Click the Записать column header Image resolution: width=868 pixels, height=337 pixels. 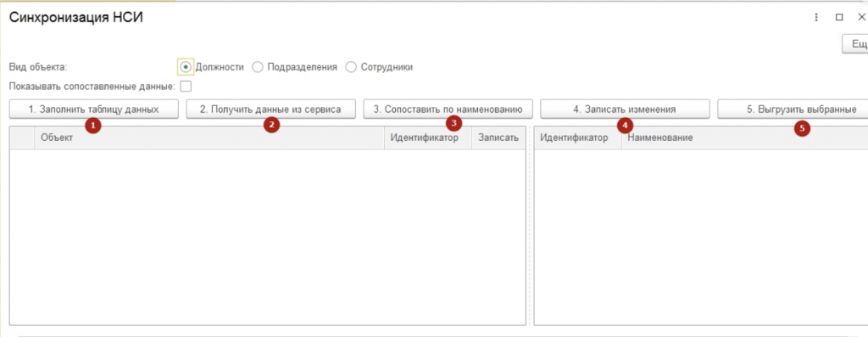[498, 138]
